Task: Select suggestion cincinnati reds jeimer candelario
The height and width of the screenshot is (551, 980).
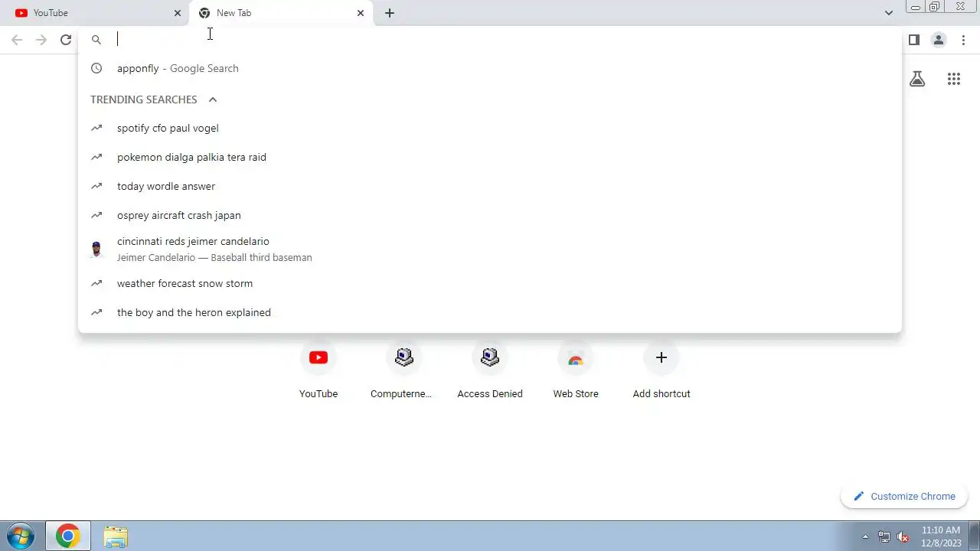Action: click(x=490, y=249)
